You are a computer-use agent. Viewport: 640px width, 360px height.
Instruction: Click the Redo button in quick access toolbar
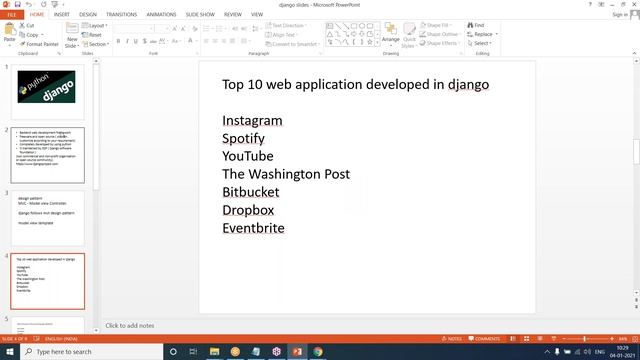[x=43, y=4]
